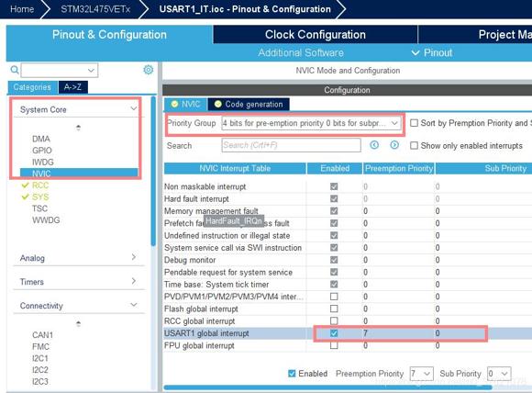Select SYS in System Core
Viewport: 532px width, 393px height.
[x=40, y=196]
